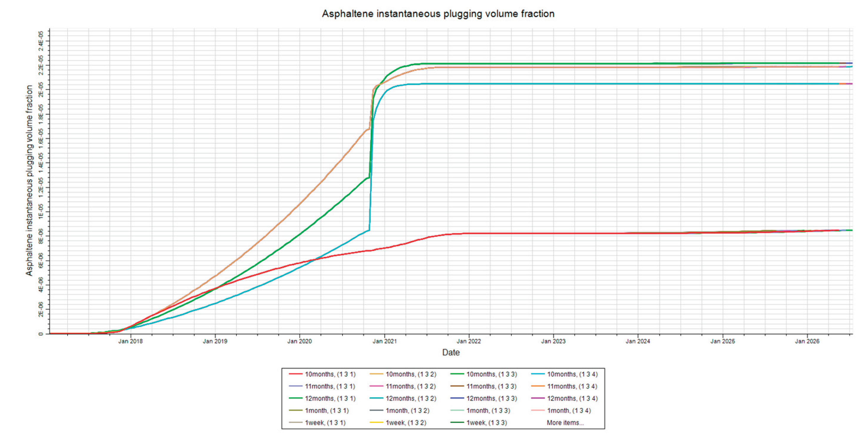Click the cyan swatch for "10months, (1 3 4)"
868x447 pixels.
(537, 374)
